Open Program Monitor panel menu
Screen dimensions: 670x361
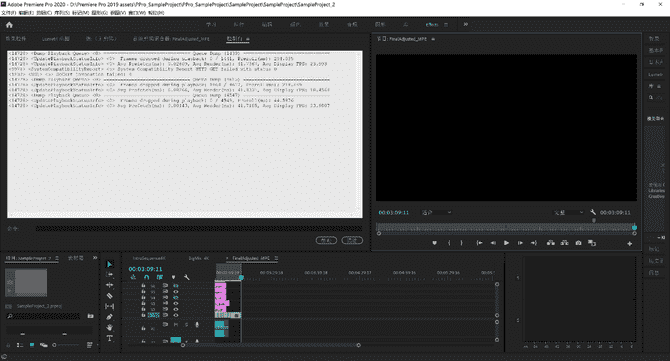433,39
